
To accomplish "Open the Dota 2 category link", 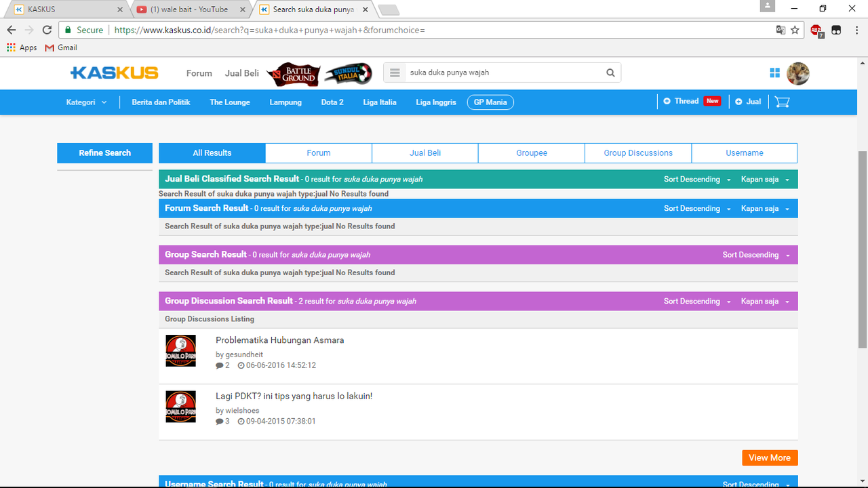I will point(332,102).
